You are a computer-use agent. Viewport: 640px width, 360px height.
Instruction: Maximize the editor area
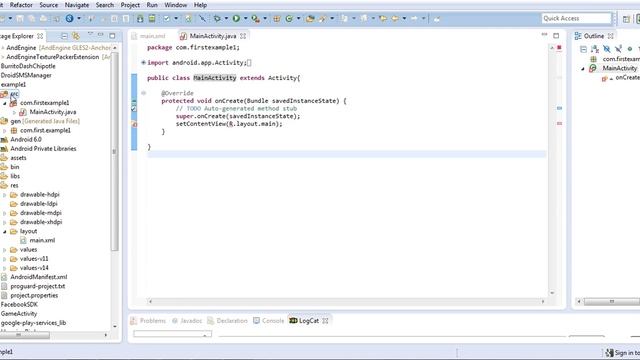556,36
